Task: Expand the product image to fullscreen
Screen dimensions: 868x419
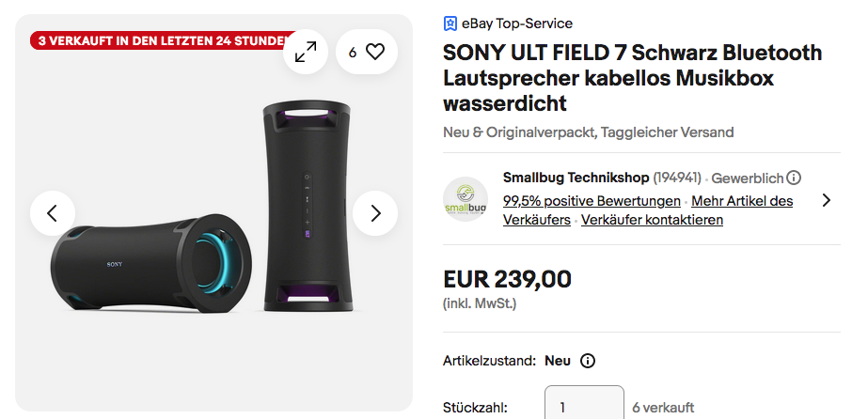Action: coord(306,53)
